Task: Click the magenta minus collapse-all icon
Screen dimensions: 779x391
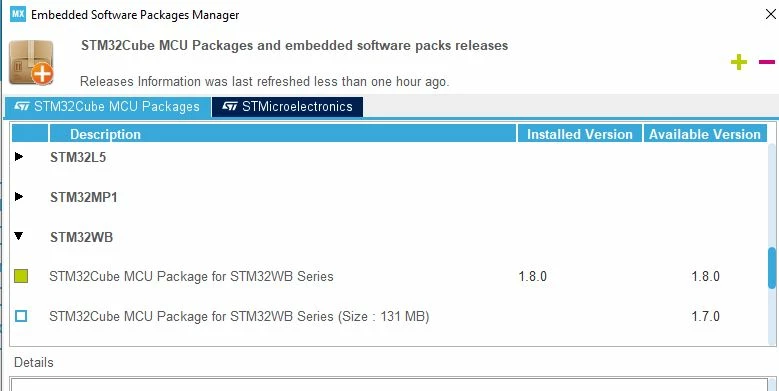Action: pyautogui.click(x=767, y=62)
